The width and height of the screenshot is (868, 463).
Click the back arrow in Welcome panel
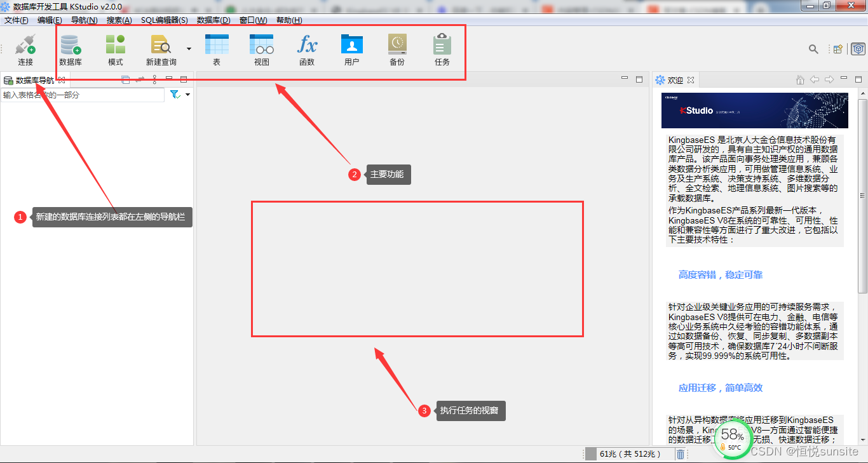click(x=815, y=79)
